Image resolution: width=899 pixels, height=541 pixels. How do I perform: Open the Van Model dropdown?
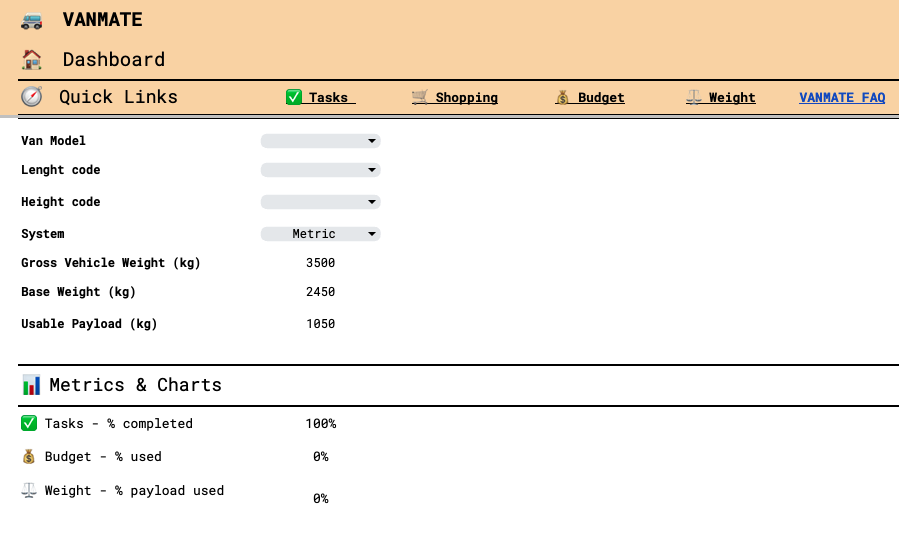[x=320, y=141]
